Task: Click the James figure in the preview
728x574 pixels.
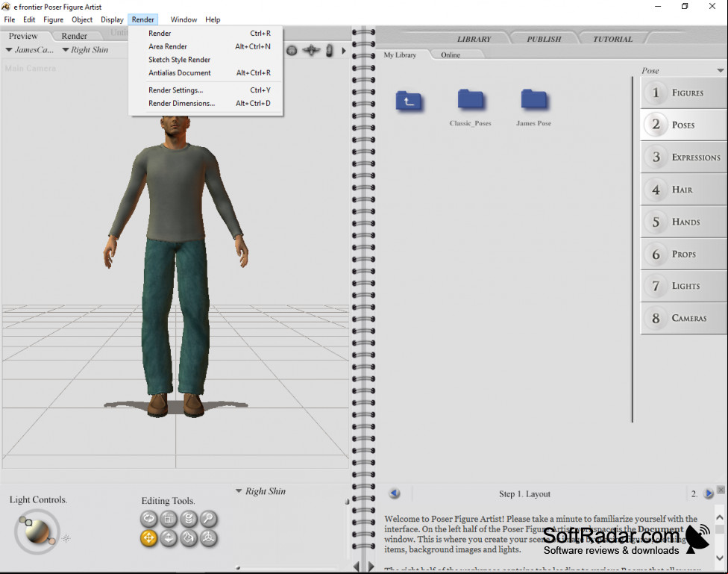Action: [175, 265]
